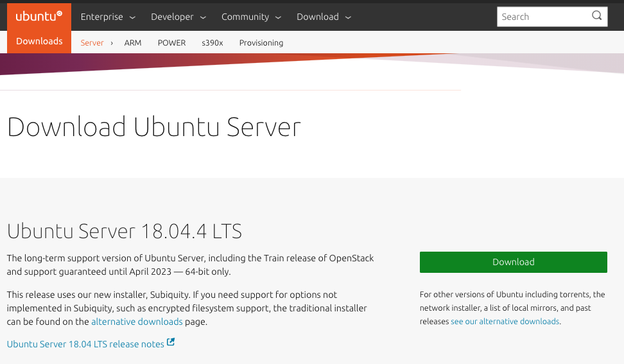624x364 pixels.
Task: Open the POWER downloads page
Action: [171, 42]
